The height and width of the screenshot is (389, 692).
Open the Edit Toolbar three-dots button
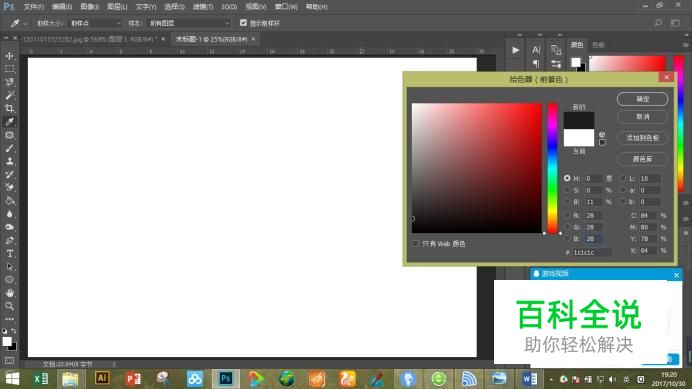tap(9, 319)
